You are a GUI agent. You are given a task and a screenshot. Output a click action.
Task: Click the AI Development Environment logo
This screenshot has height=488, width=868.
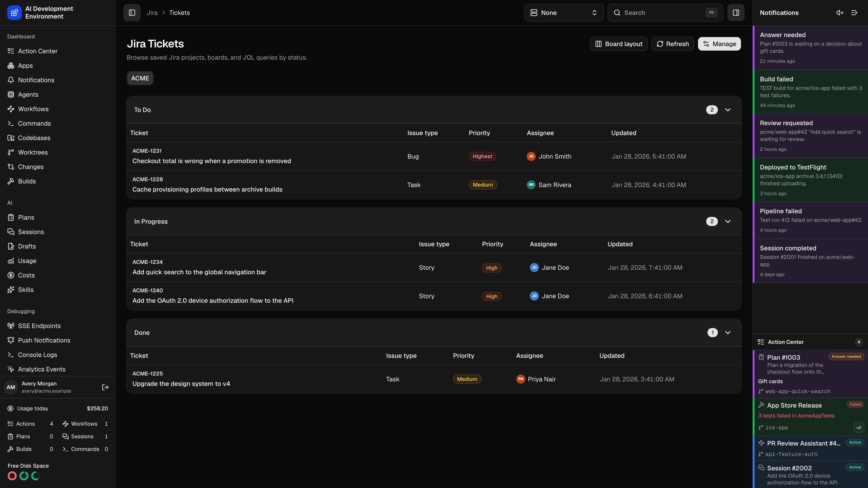(14, 13)
